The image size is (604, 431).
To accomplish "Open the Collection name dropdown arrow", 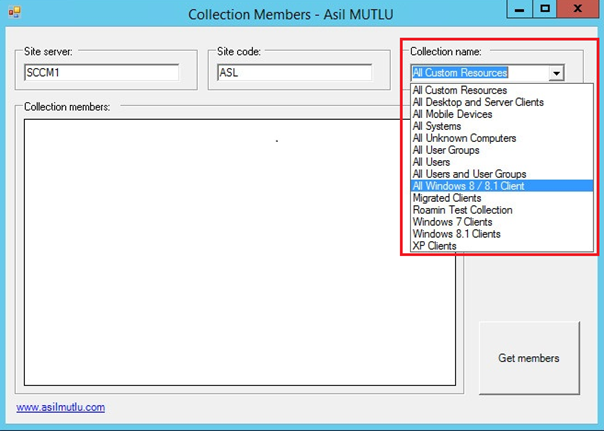I will click(556, 73).
